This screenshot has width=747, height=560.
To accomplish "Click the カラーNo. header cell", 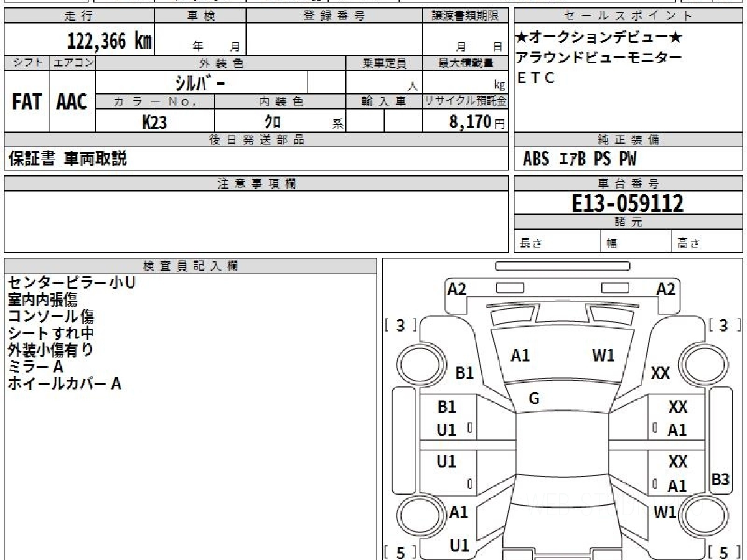I will (x=155, y=101).
